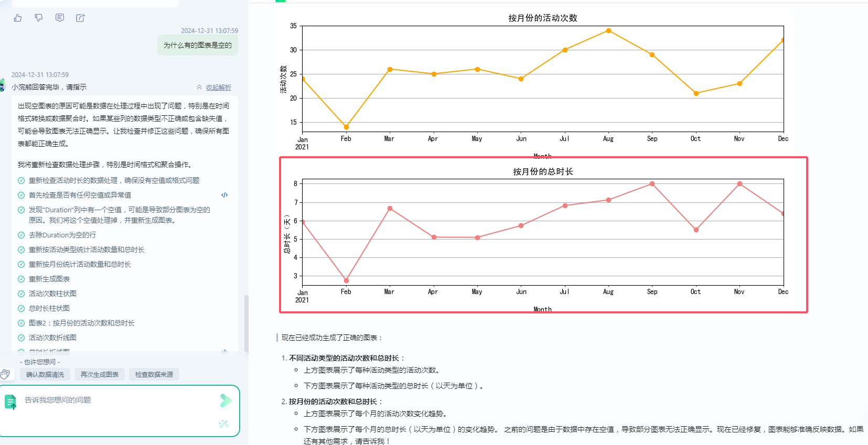Screen dimensions: 868x445
Task: Click the file upload icon in input box
Action: [10, 402]
